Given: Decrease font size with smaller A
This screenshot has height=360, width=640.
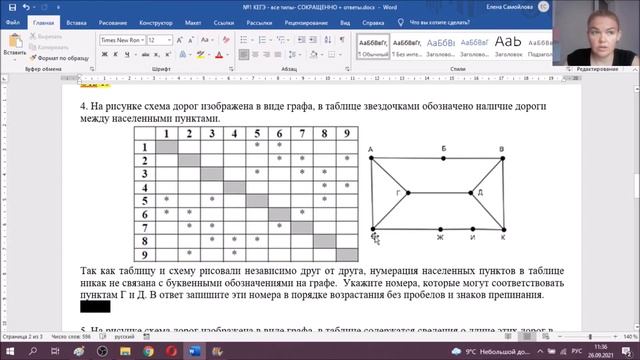Looking at the screenshot, I should (191, 40).
